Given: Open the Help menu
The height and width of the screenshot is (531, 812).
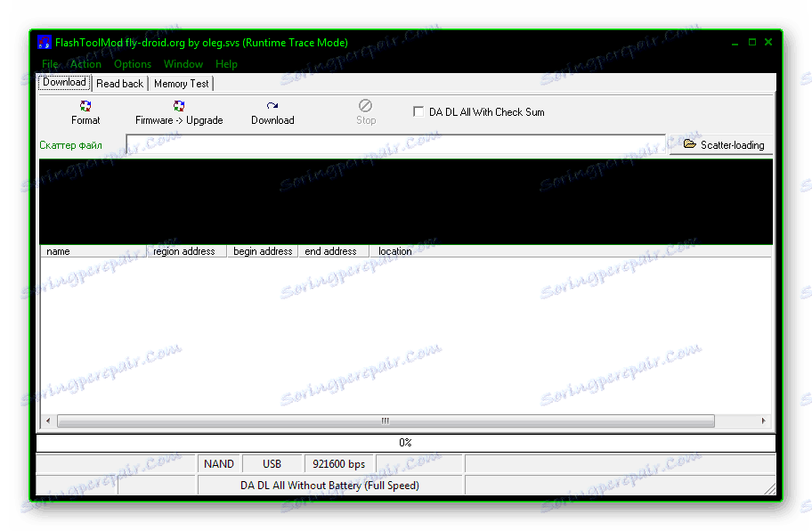Looking at the screenshot, I should pyautogui.click(x=226, y=63).
